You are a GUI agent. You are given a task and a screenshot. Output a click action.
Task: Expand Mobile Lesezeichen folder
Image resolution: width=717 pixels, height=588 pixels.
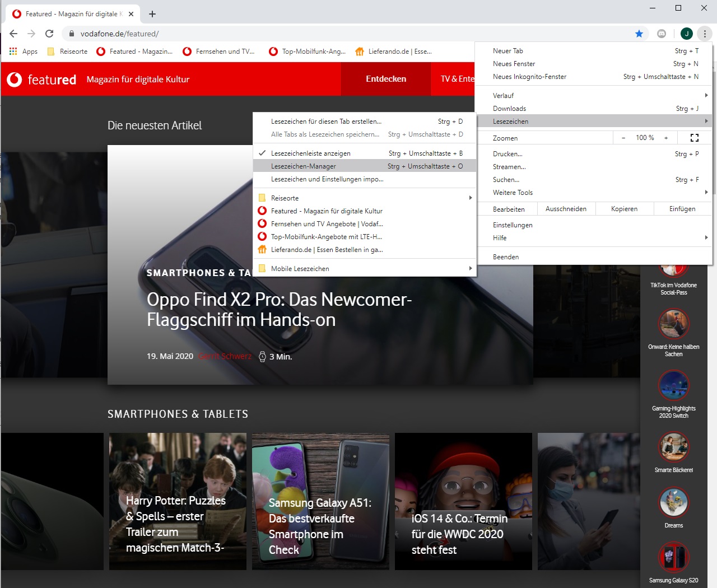pyautogui.click(x=365, y=269)
